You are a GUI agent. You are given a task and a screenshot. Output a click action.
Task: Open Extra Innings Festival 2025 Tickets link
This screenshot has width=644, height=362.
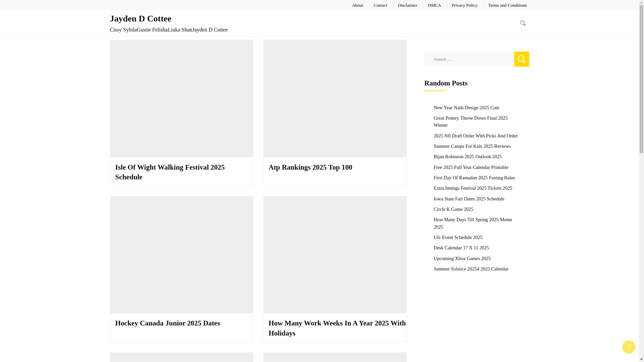click(473, 188)
